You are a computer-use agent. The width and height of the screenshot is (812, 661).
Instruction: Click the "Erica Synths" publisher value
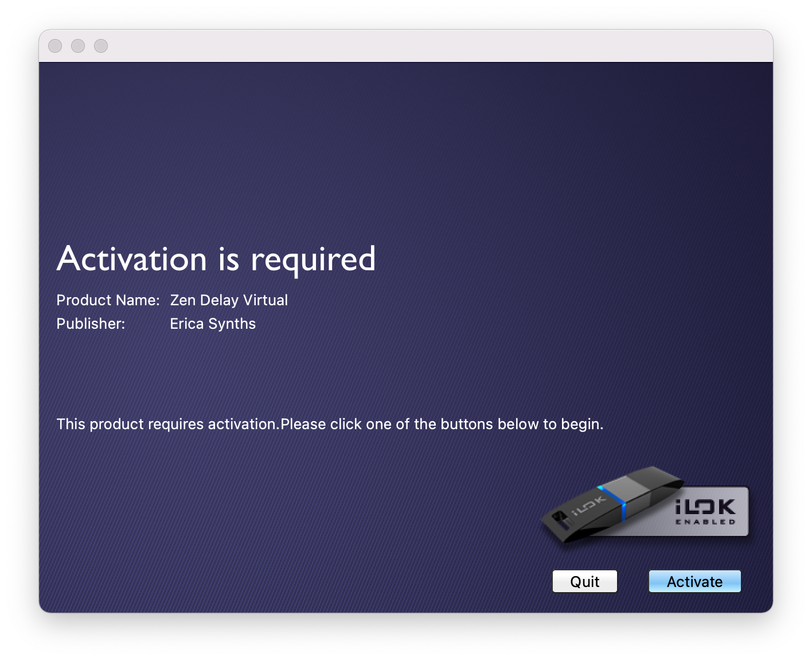point(213,324)
